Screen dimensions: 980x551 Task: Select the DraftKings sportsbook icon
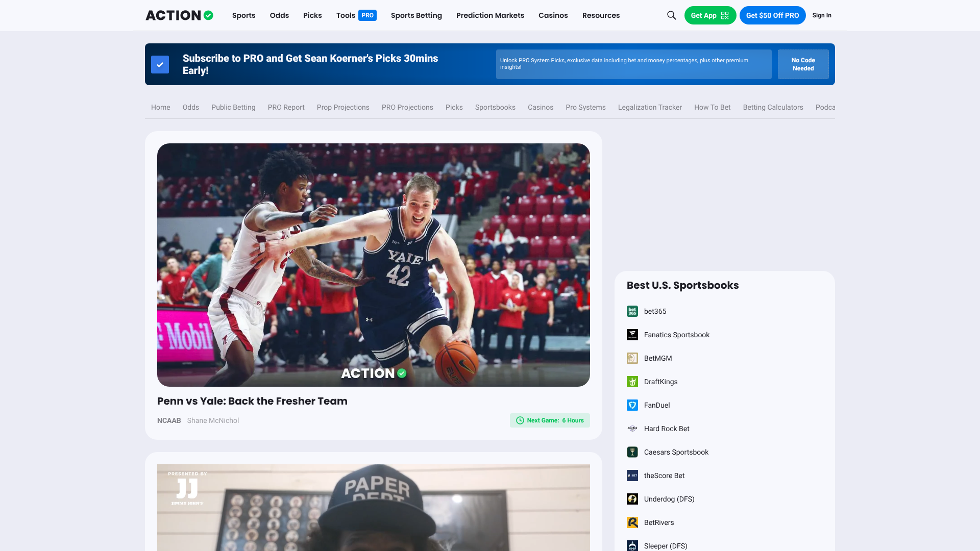[632, 382]
